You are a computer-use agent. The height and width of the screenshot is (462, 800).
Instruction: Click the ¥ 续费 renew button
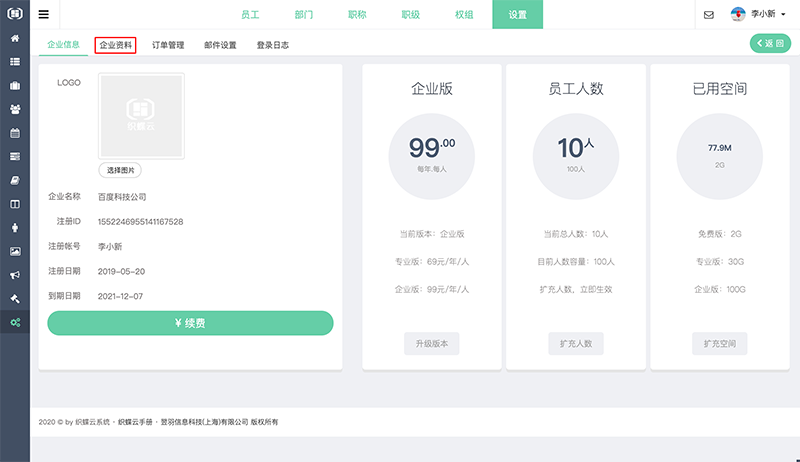coord(190,323)
